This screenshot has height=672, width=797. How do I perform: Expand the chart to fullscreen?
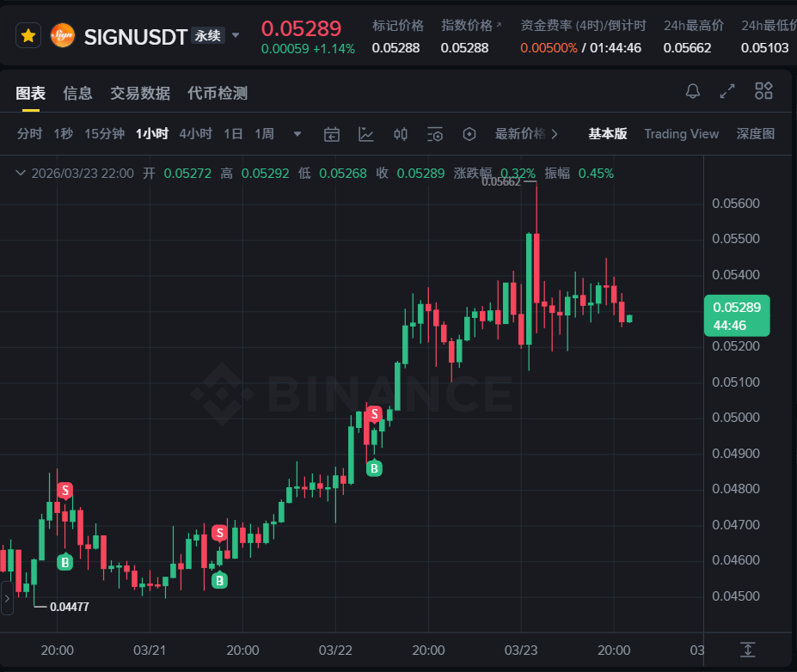pos(727,91)
